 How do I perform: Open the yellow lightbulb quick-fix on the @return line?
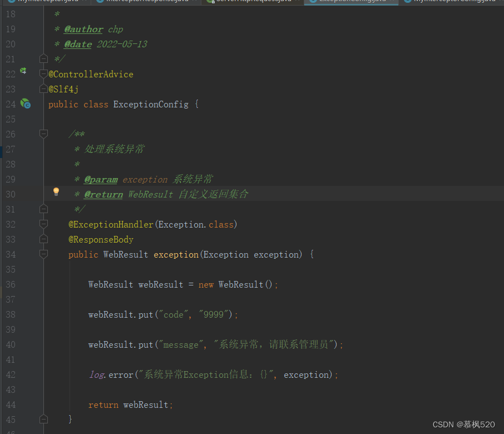(x=56, y=191)
